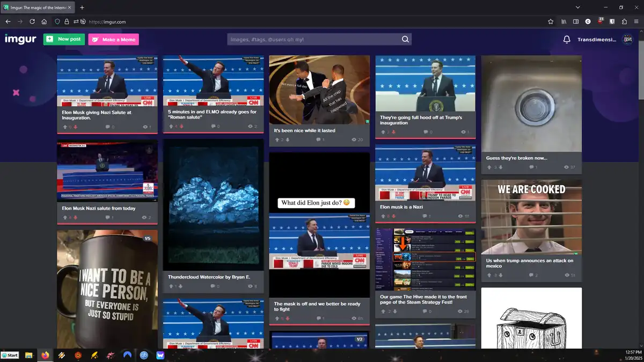Open the sink drain image thumbnail
This screenshot has width=644, height=362.
[531, 104]
